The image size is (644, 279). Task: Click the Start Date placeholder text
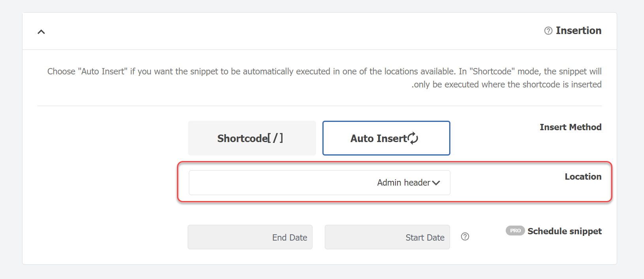[425, 237]
